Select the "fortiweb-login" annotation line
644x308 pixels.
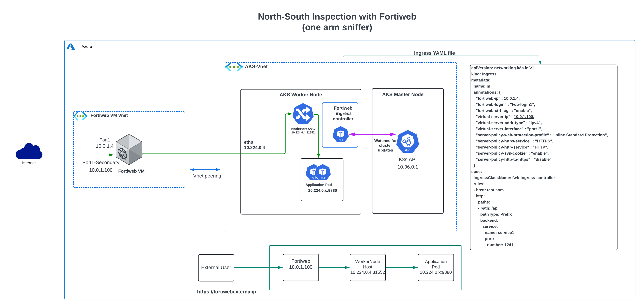[x=505, y=104]
